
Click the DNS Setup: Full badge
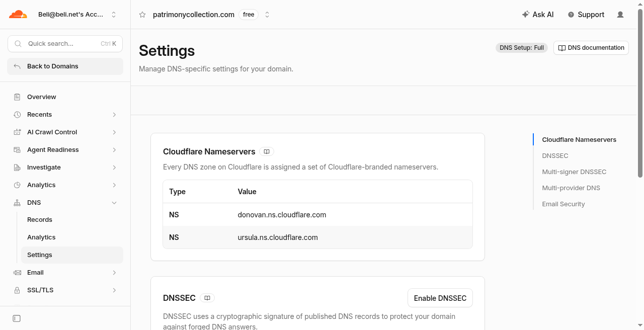tap(522, 48)
